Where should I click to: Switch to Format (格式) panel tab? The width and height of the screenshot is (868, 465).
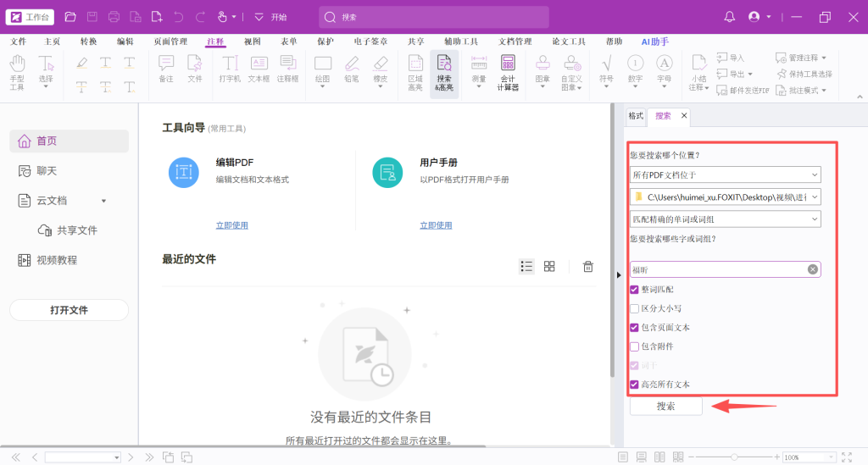[636, 115]
